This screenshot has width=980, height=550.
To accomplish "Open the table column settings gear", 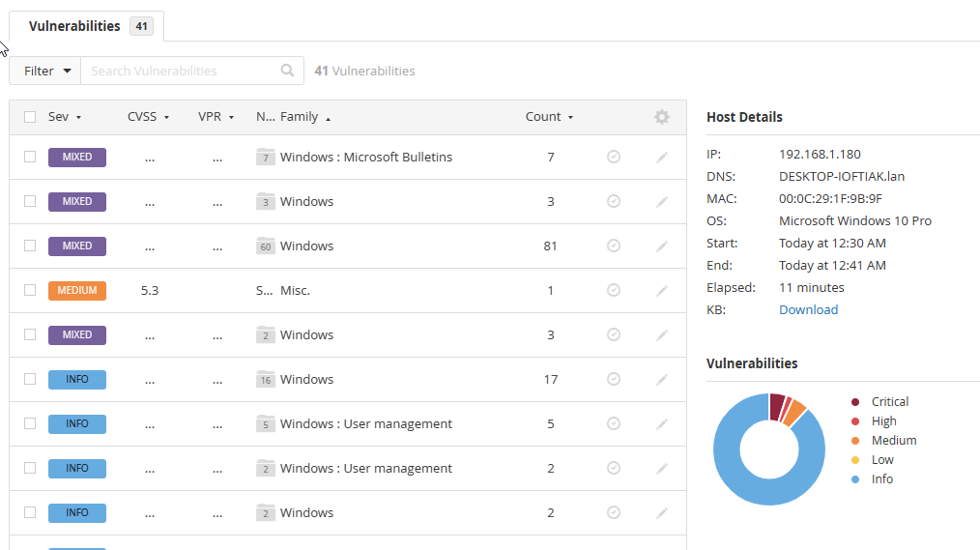I will [x=662, y=117].
